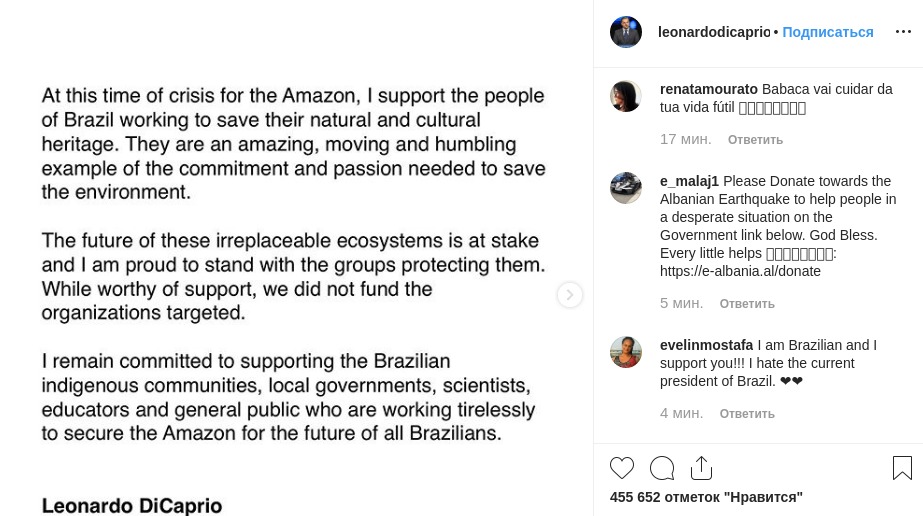The width and height of the screenshot is (923, 516).
Task: Open renatamourato username link
Action: pos(709,89)
